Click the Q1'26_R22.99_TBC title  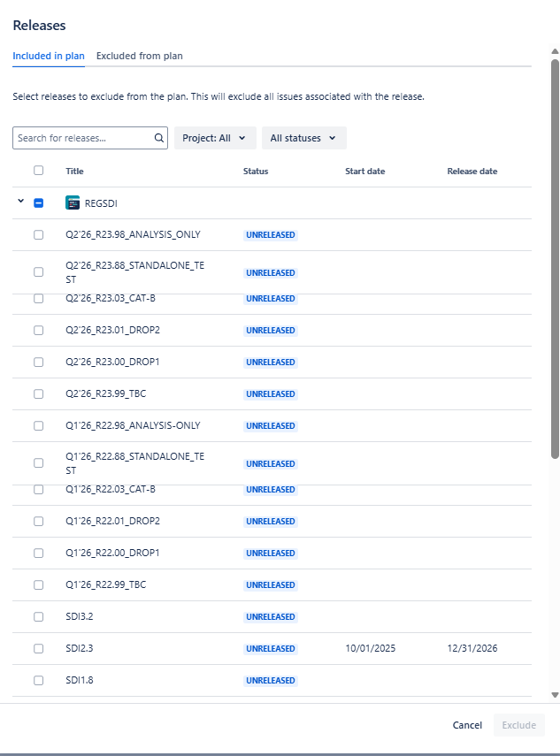point(105,584)
